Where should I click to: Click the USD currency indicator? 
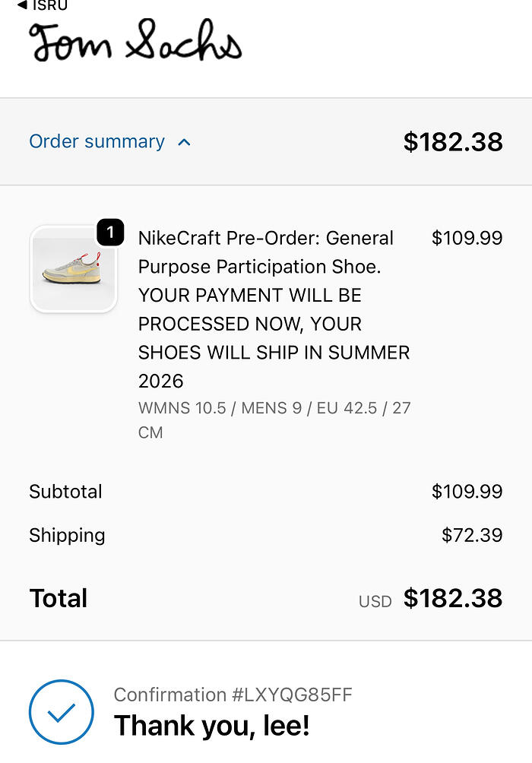(375, 601)
